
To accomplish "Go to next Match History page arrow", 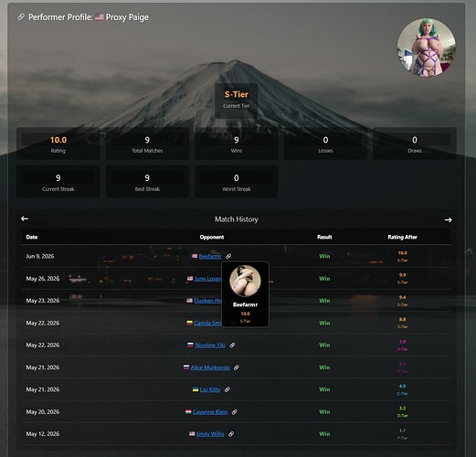I will [448, 219].
